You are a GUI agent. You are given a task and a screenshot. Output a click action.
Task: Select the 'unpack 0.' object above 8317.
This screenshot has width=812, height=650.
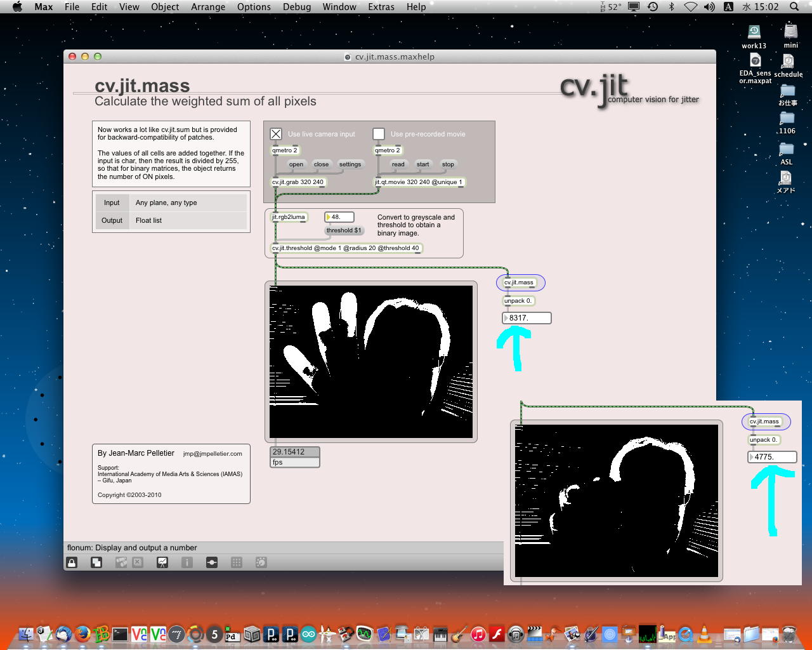(518, 301)
